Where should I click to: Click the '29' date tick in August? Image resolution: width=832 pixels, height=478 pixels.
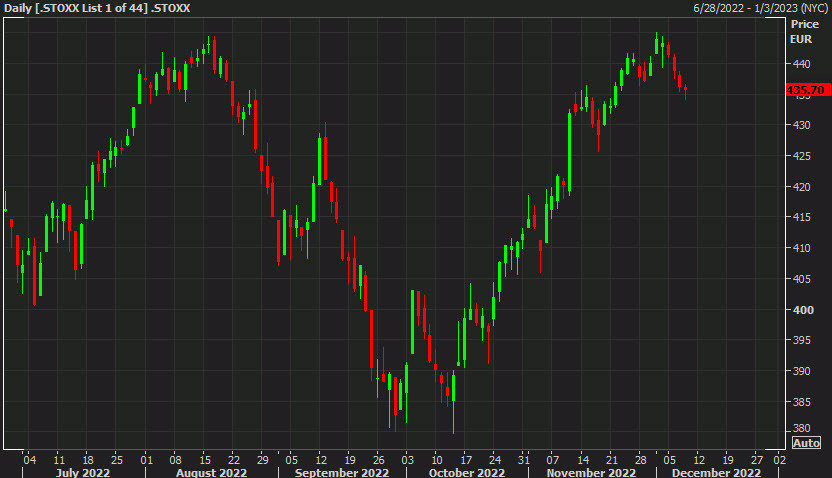pyautogui.click(x=263, y=460)
